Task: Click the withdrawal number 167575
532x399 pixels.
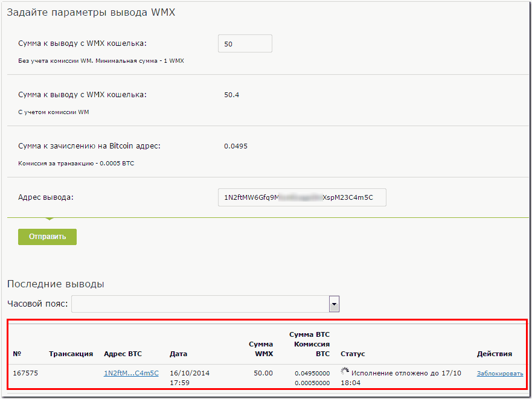Action: (25, 373)
